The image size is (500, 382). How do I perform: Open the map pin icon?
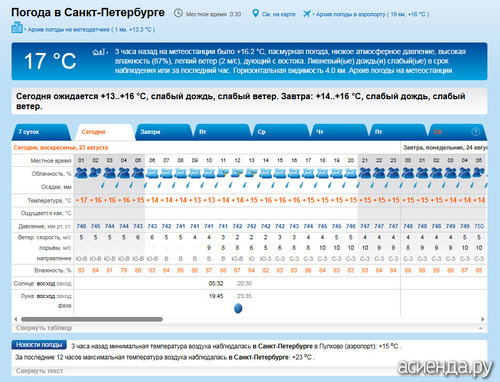pos(255,13)
